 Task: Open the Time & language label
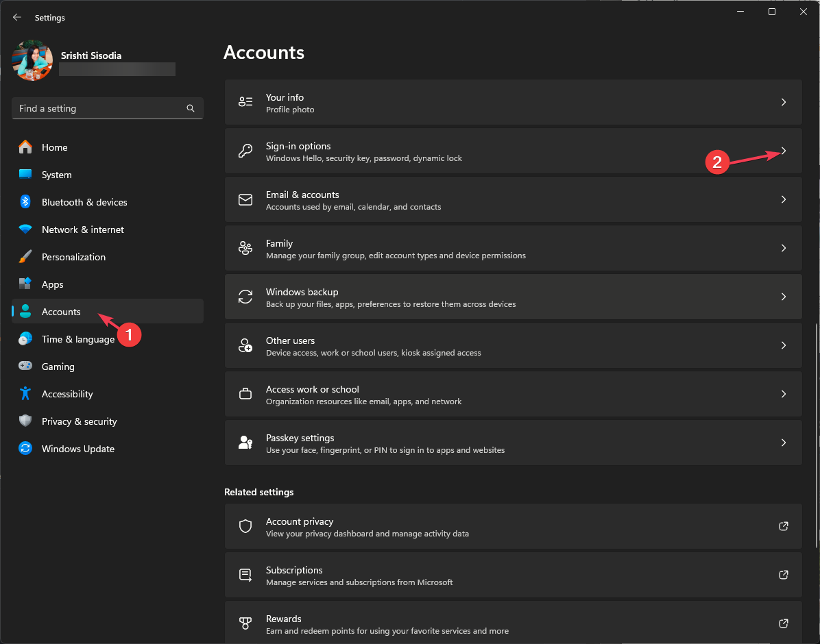pos(78,339)
